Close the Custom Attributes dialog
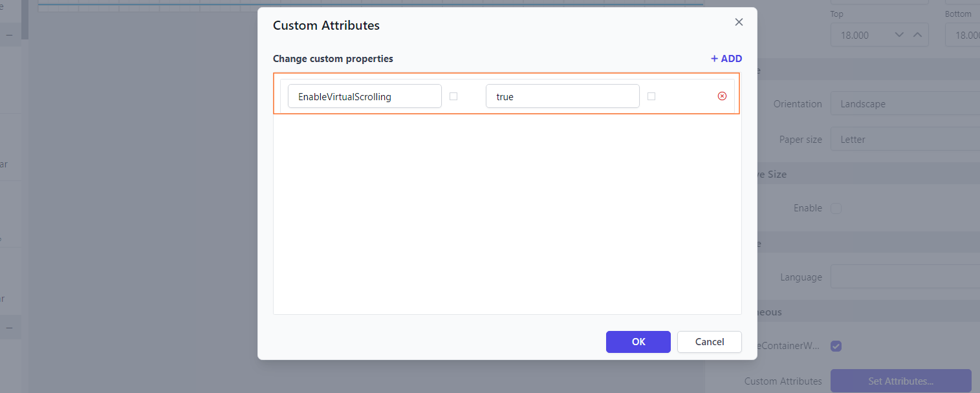Image resolution: width=980 pixels, height=393 pixels. tap(738, 21)
